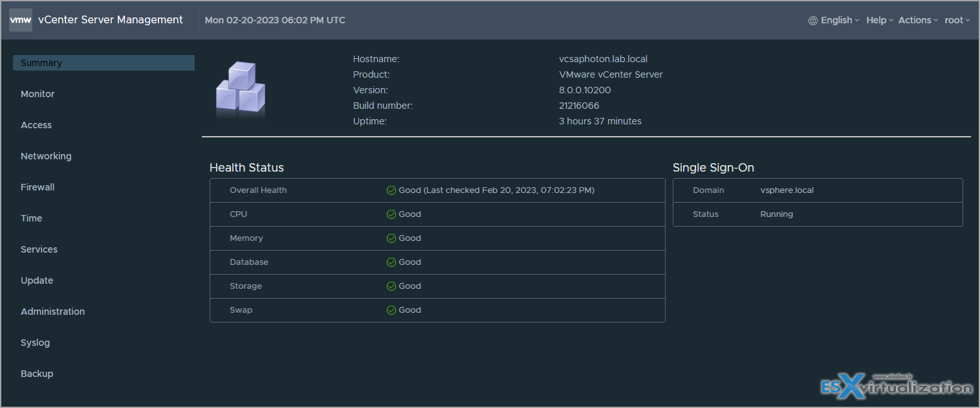Click the globe language icon

(x=813, y=21)
